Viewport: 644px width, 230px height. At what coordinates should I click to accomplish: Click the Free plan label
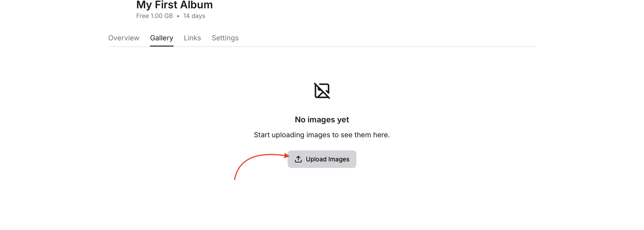[x=142, y=16]
